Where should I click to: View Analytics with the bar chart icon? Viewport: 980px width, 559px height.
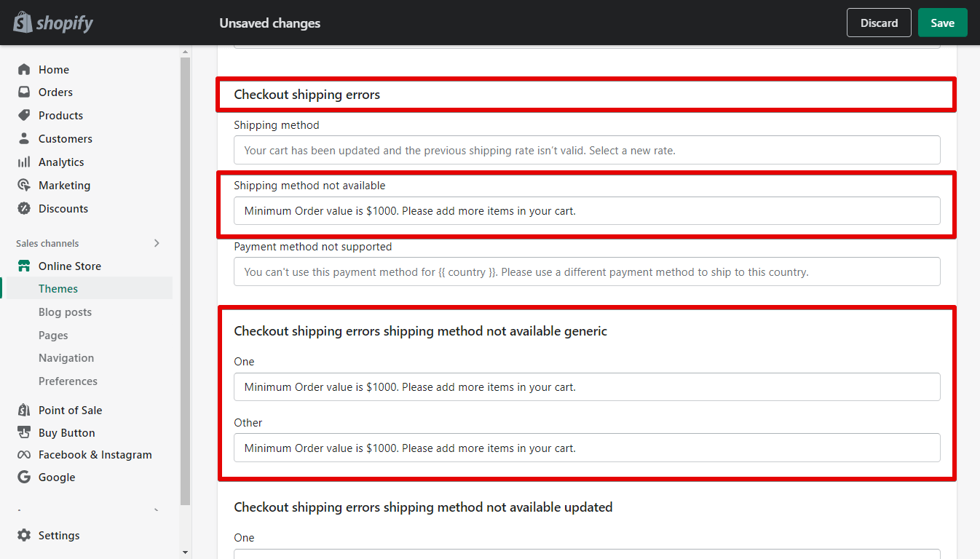pyautogui.click(x=25, y=162)
